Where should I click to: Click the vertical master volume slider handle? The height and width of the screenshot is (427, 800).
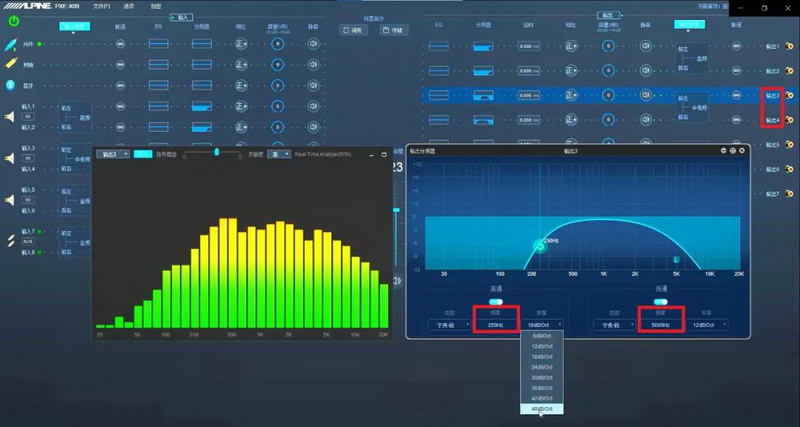[396, 210]
